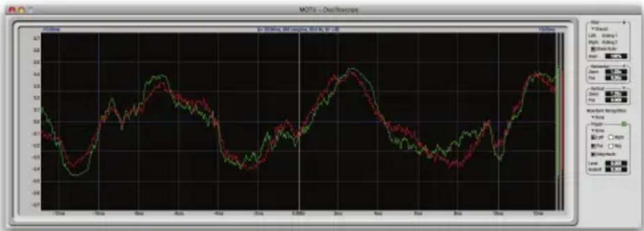This screenshot has width=644, height=231.
Task: Click the red level meter bar
Action: coord(561,121)
